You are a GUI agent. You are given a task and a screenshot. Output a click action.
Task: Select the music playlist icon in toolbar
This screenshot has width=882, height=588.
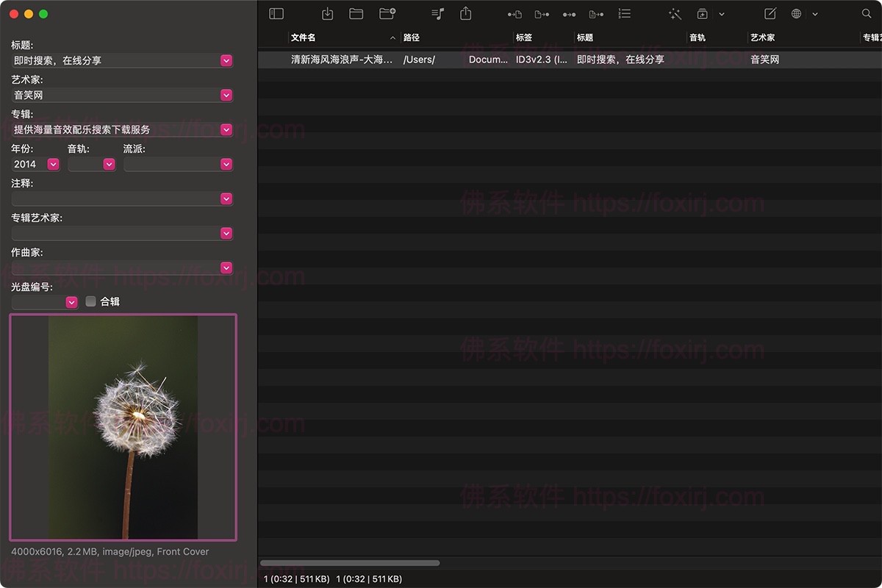(437, 13)
